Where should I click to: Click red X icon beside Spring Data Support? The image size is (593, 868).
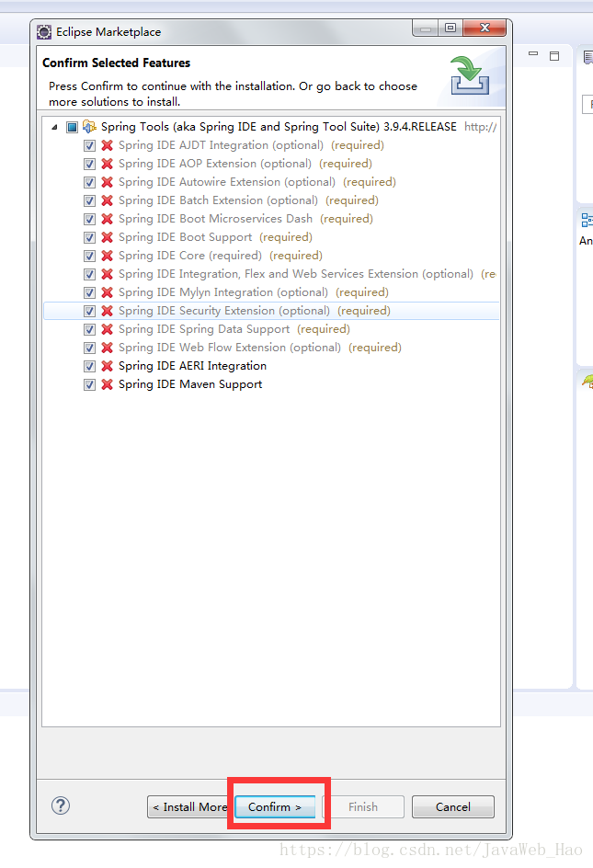[108, 329]
